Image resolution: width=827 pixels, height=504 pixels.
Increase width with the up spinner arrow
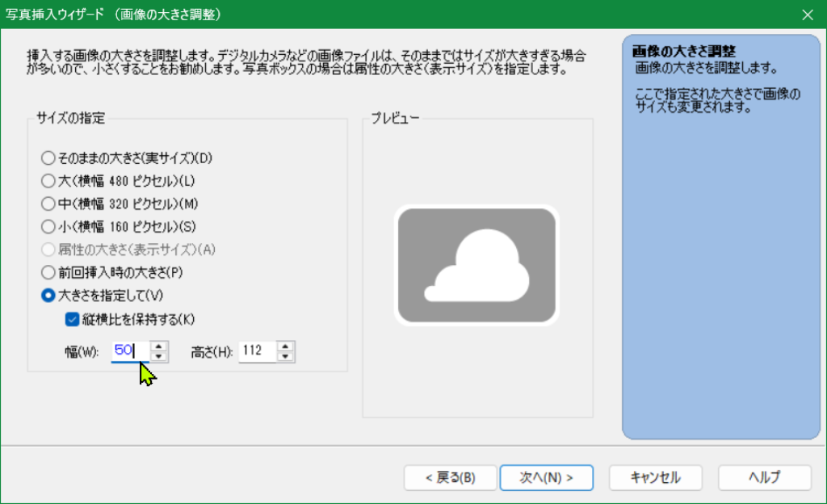click(x=160, y=346)
